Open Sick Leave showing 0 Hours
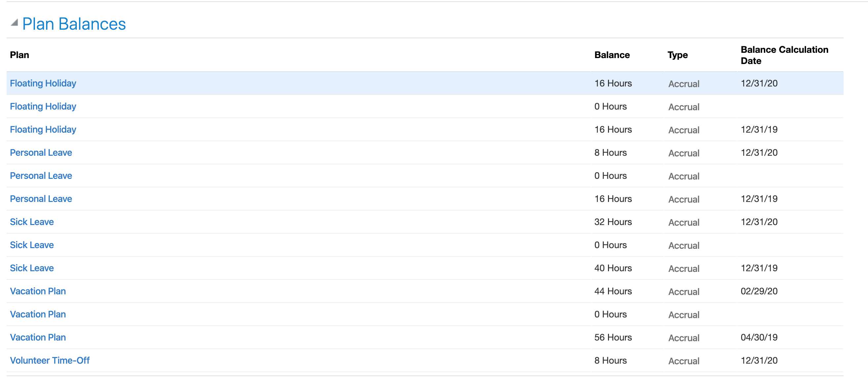Viewport: 868px width, 392px height. click(32, 245)
